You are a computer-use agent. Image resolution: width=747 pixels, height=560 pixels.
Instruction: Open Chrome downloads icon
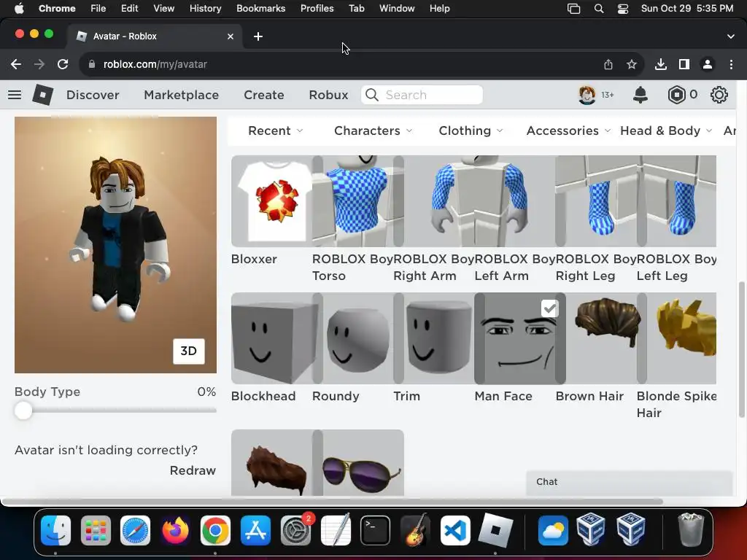[x=660, y=64]
